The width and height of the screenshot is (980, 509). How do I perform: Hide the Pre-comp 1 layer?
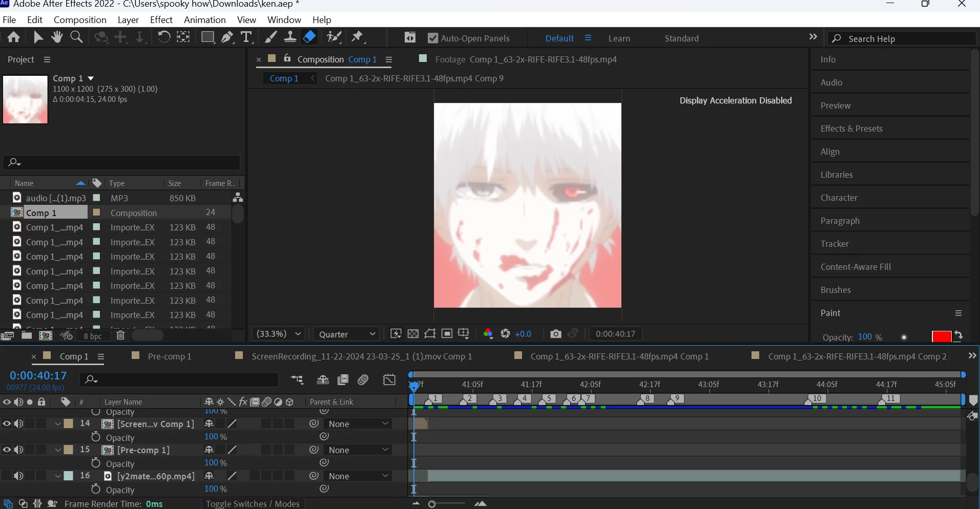point(7,450)
